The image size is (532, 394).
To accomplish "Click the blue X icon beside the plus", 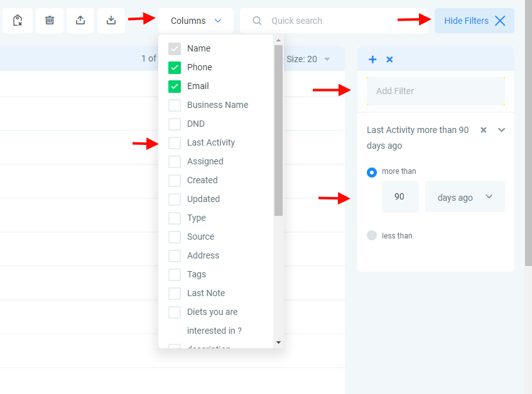I will pos(389,60).
